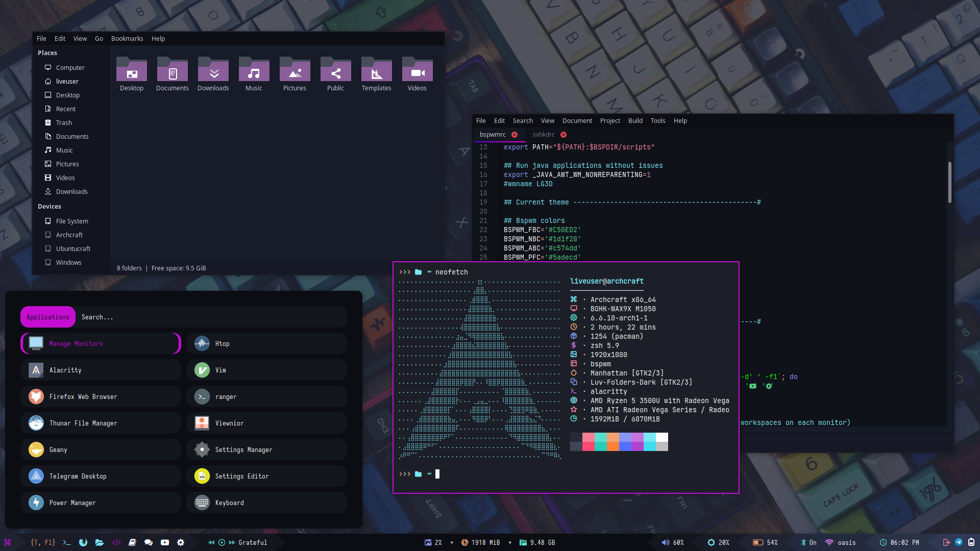Open terminal from the bottom panel
Screen dimensions: 980x551
coord(67,542)
